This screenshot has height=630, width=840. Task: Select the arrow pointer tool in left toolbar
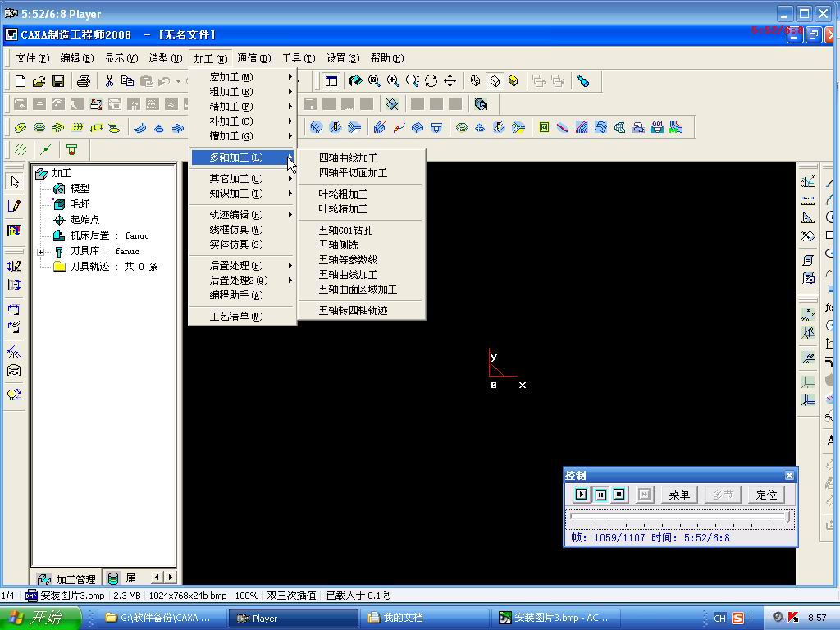coord(15,182)
